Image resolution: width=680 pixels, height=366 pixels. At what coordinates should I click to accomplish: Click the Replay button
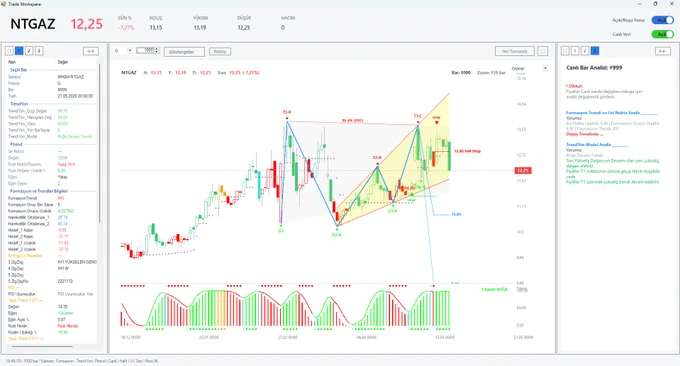220,51
